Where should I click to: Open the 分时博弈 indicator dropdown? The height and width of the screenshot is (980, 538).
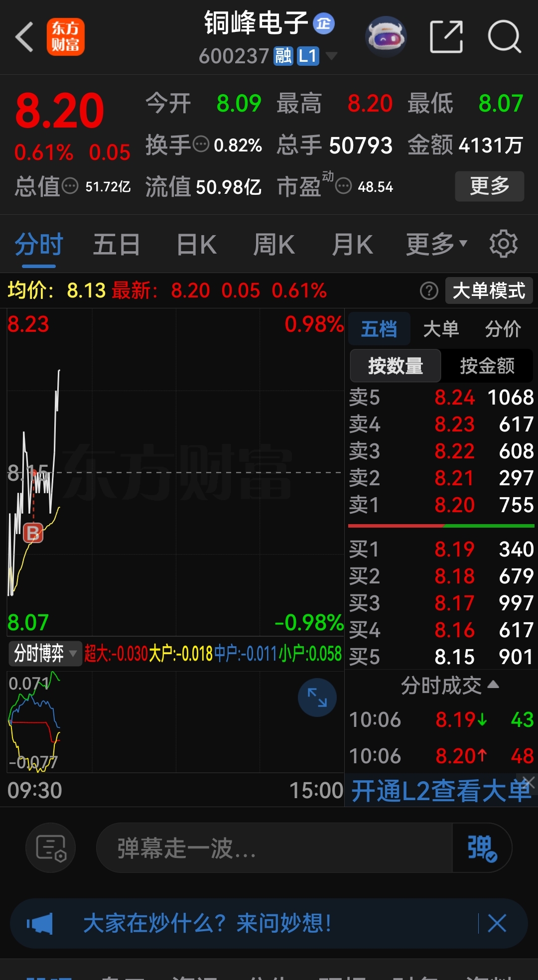45,653
